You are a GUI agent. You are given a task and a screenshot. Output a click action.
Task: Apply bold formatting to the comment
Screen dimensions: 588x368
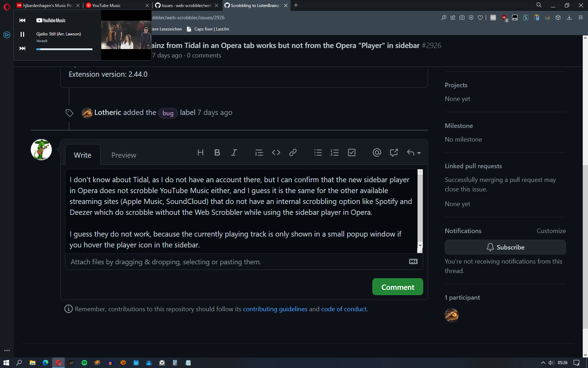click(x=217, y=152)
